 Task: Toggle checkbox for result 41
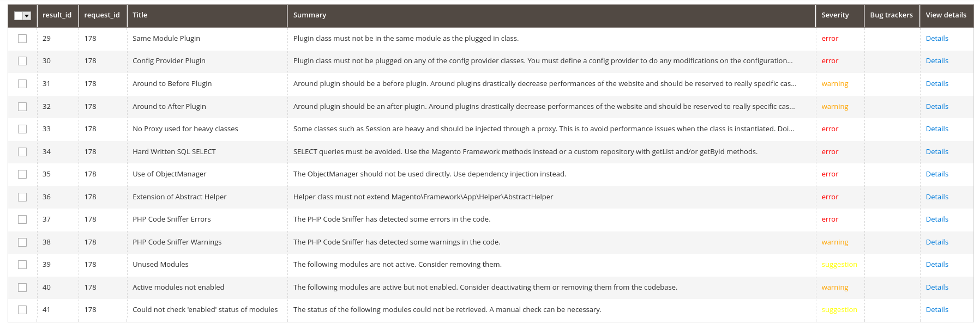[22, 310]
